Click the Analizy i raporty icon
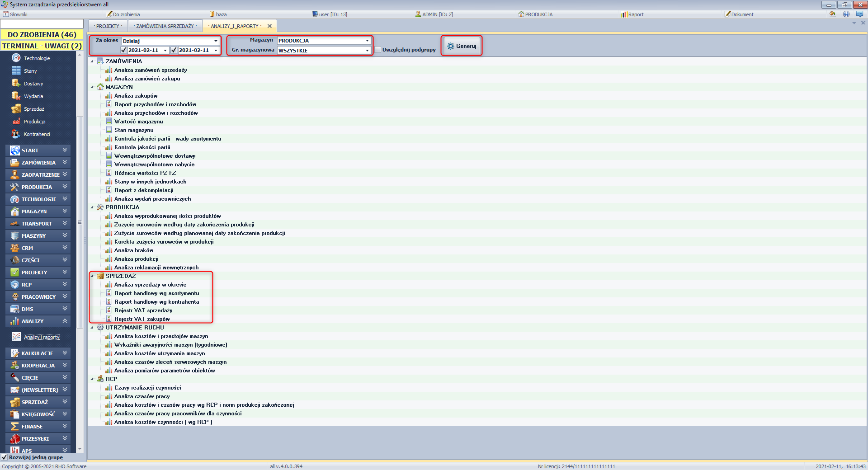 [x=16, y=337]
